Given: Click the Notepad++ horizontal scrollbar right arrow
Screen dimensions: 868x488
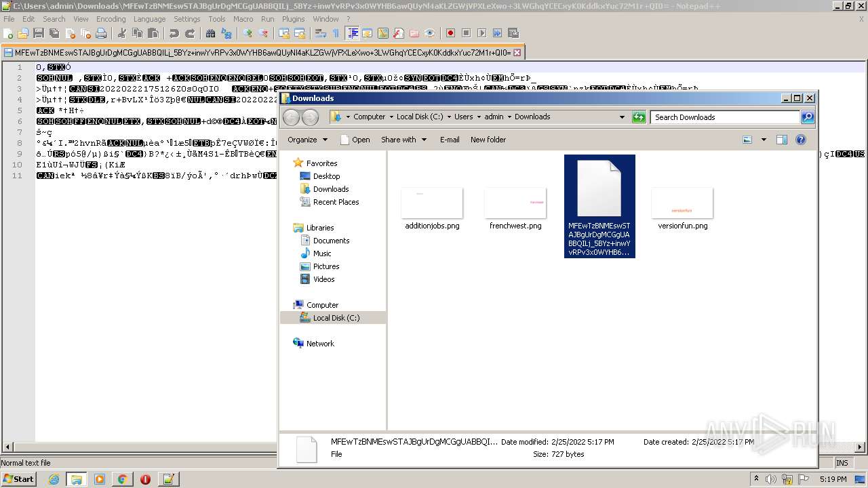Looking at the screenshot, I should tap(860, 447).
